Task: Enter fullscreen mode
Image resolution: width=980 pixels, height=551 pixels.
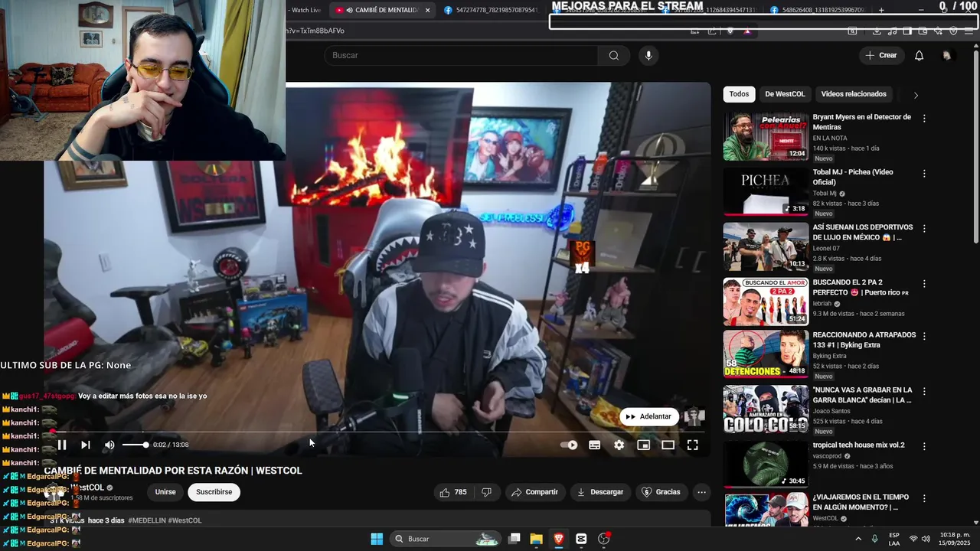Action: tap(692, 445)
